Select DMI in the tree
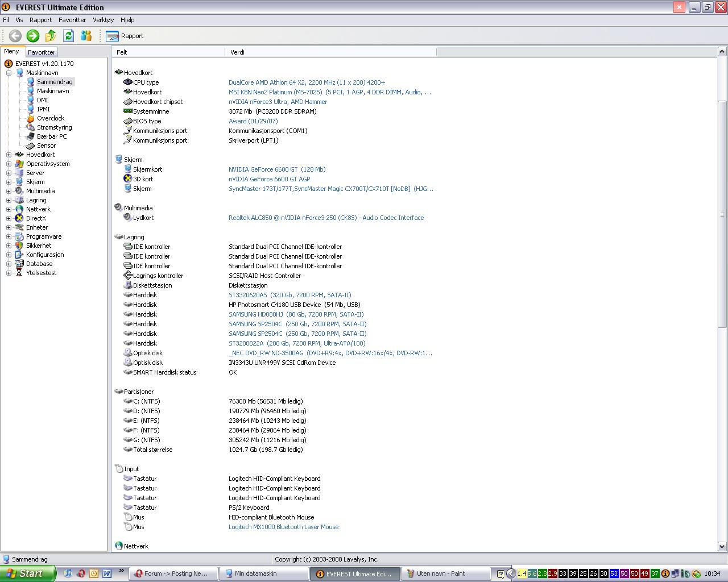Viewport: 728px width, 582px height. [x=43, y=100]
